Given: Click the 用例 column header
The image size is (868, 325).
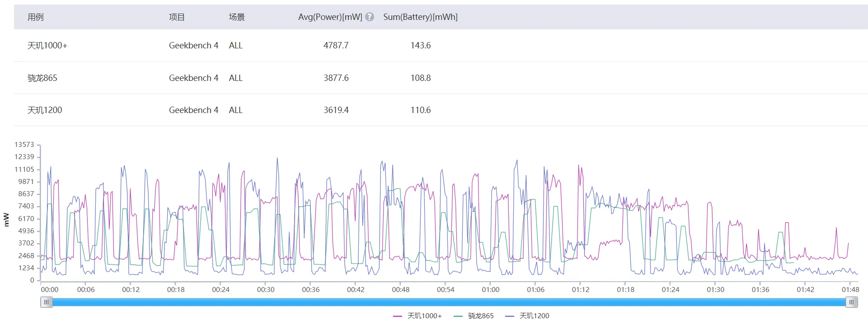Looking at the screenshot, I should [x=36, y=17].
